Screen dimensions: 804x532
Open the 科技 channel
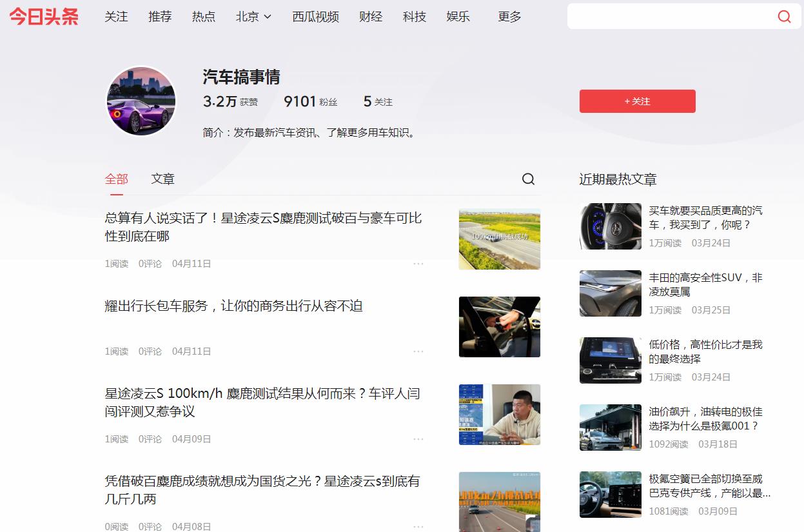click(415, 17)
